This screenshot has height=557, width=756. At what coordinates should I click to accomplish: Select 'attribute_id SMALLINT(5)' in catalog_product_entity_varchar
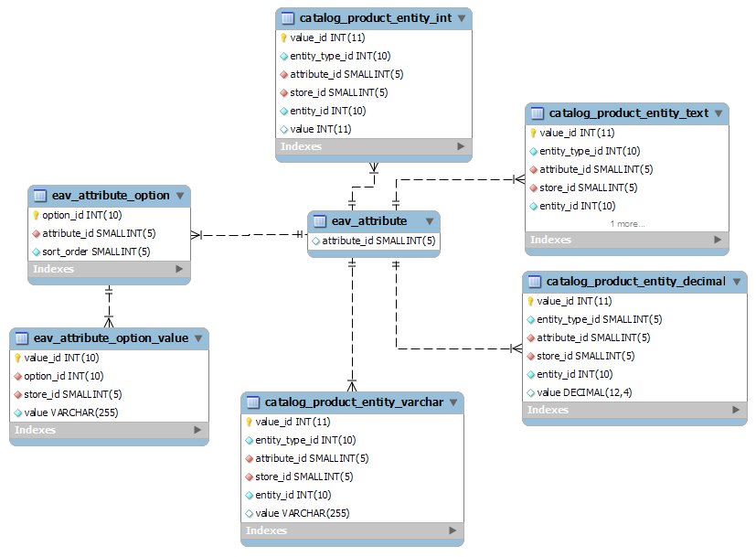312,458
